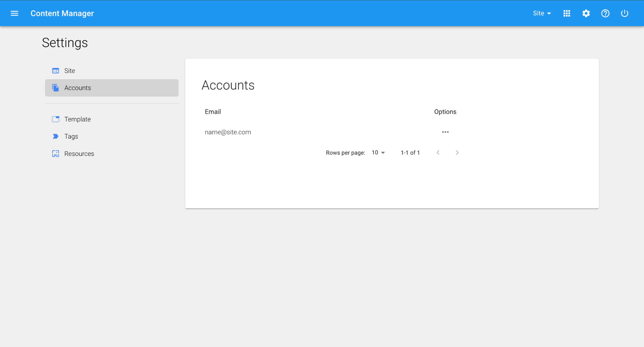Open Resources settings section

tap(79, 154)
